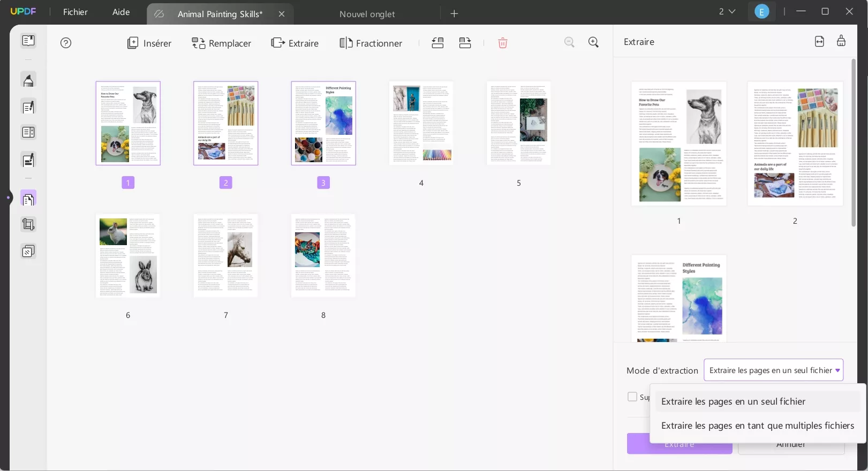Open the two-column document tool in sidebar
Screen dimensions: 868x471
coord(28,132)
